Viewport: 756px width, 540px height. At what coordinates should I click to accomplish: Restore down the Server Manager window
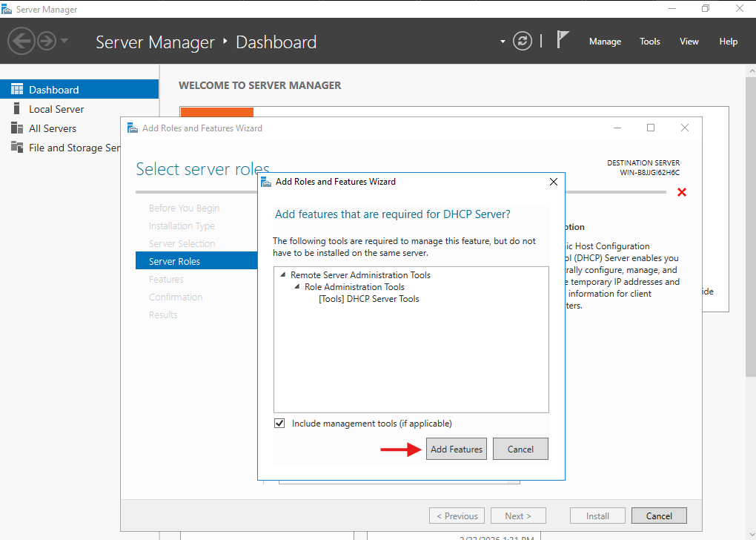pos(706,9)
